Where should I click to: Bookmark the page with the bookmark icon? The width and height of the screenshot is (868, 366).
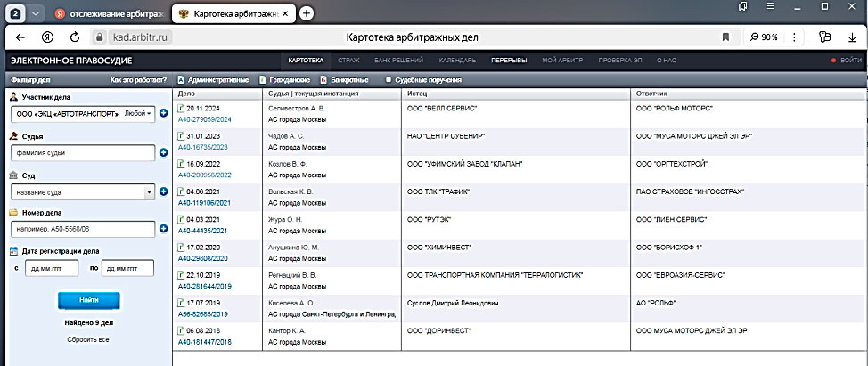pyautogui.click(x=725, y=37)
